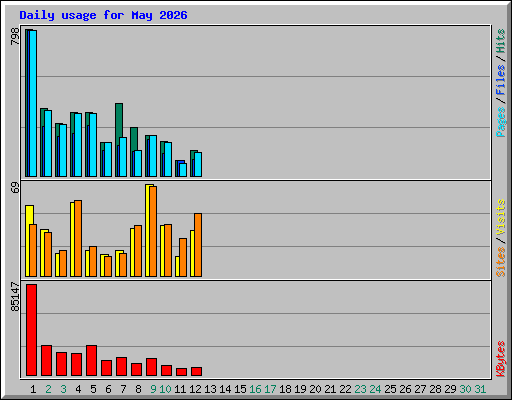This screenshot has height=400, width=512.
Task: Click day 25 on the x-axis
Action: pos(390,389)
